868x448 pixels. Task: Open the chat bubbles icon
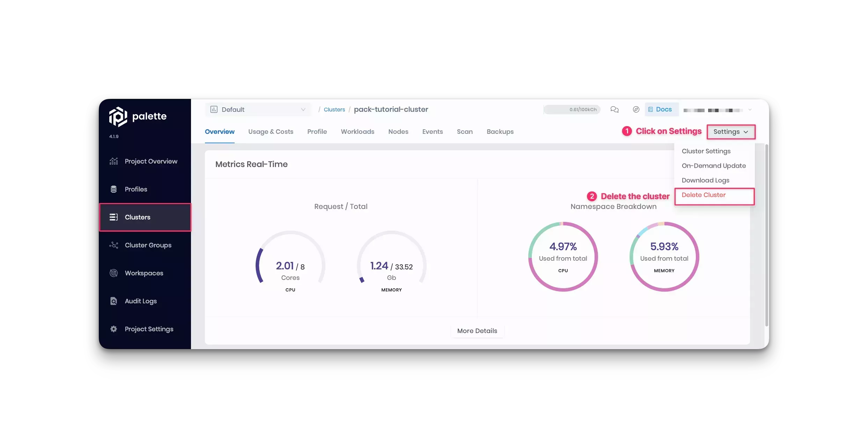click(x=614, y=109)
